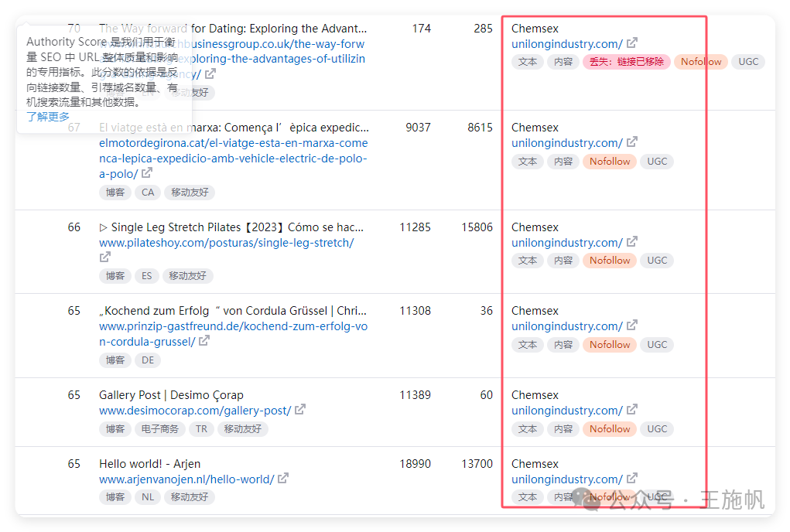
Task: Click value 8615 in elmotordegirona row
Action: pos(480,128)
